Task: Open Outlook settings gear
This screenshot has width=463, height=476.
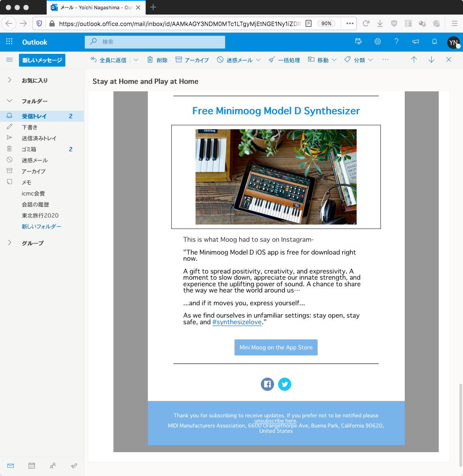Action: pos(378,41)
